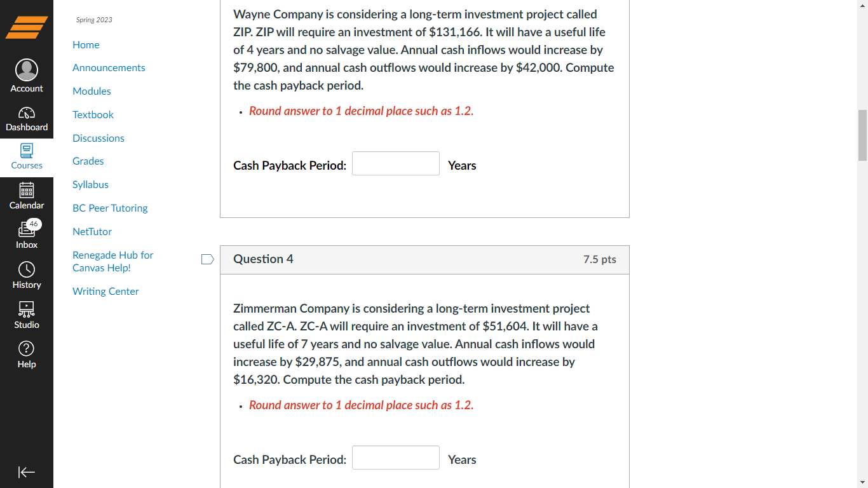Screen dimensions: 868x488
Task: View course Announcements
Action: coord(109,67)
